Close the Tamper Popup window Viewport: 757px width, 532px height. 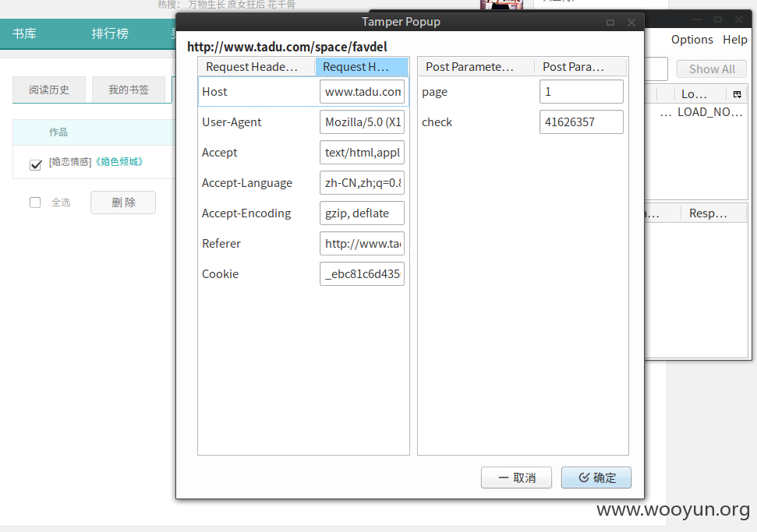pyautogui.click(x=631, y=22)
